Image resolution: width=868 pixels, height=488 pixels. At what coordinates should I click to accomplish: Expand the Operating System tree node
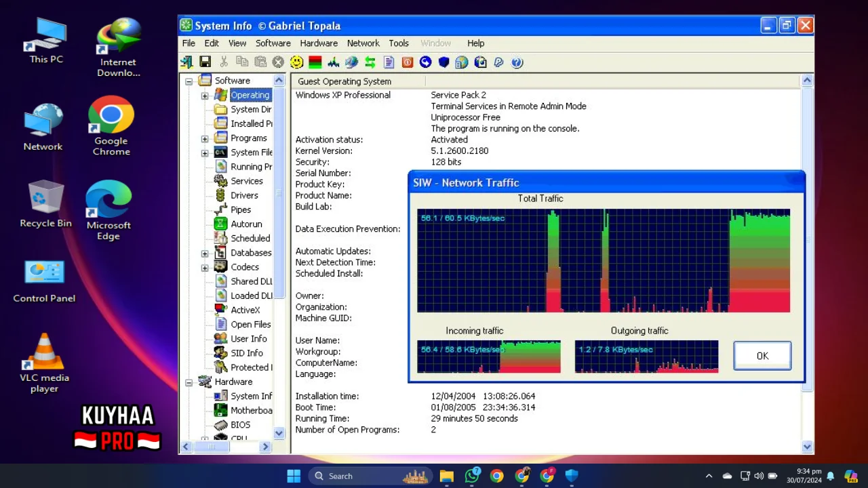205,96
